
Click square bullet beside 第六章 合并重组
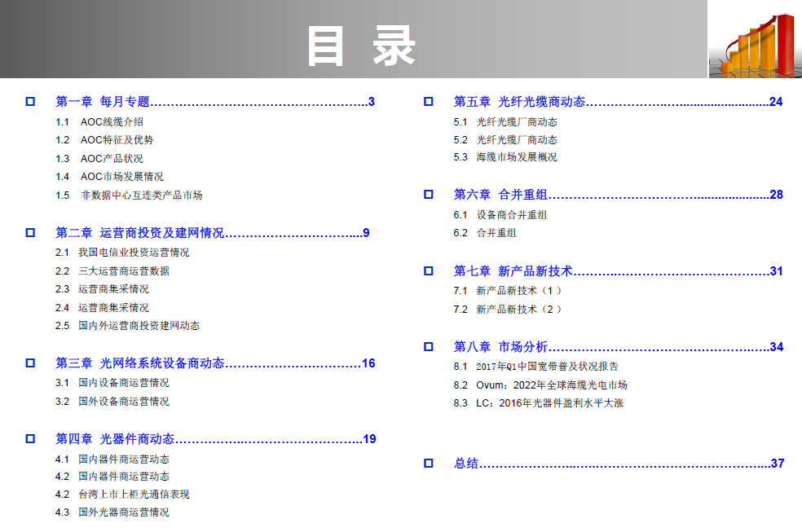(x=429, y=195)
